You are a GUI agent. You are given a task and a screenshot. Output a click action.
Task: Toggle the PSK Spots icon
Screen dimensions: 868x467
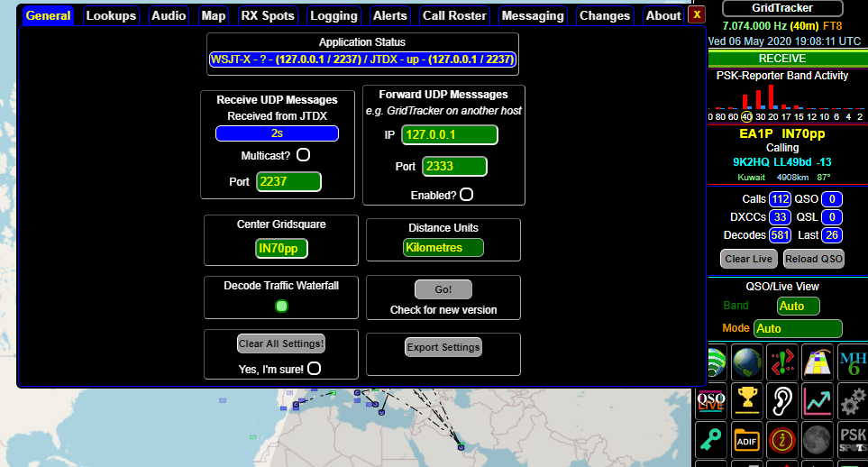pyautogui.click(x=852, y=439)
